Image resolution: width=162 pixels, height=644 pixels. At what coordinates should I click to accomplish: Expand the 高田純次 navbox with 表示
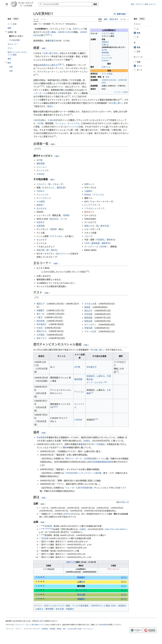pyautogui.click(x=124, y=577)
